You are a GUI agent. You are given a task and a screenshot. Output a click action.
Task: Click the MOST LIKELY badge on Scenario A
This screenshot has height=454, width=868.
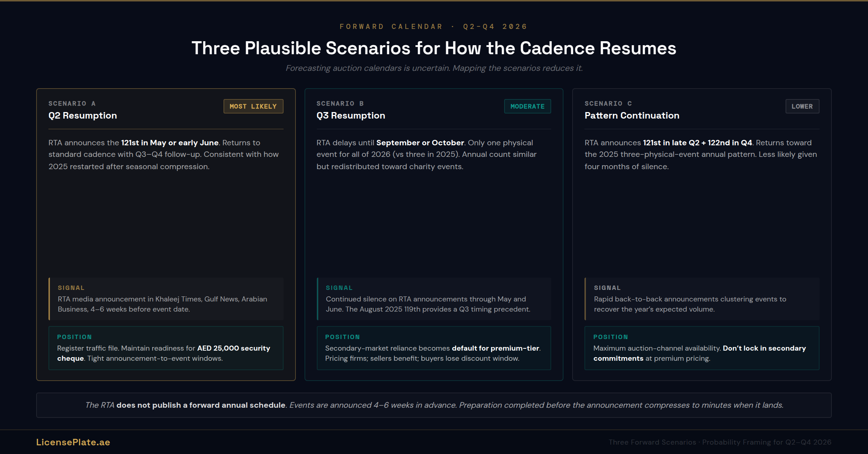[x=253, y=106]
